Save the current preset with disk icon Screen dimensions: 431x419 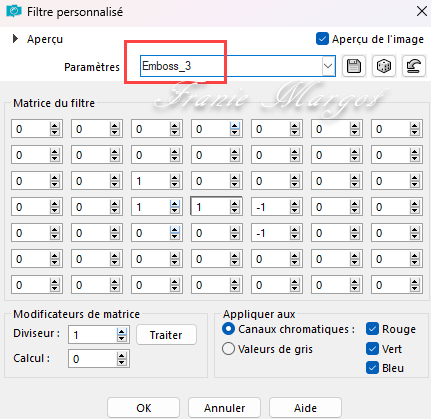click(x=354, y=66)
